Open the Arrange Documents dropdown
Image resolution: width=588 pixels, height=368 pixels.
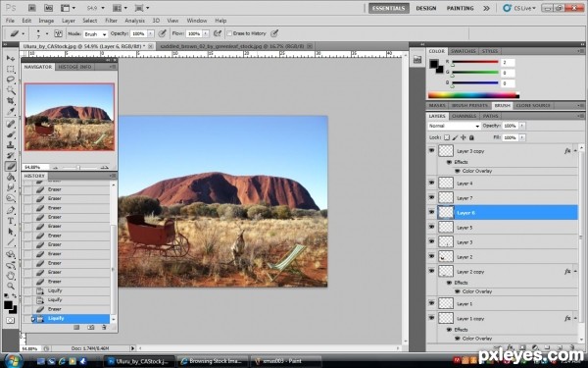[120, 8]
